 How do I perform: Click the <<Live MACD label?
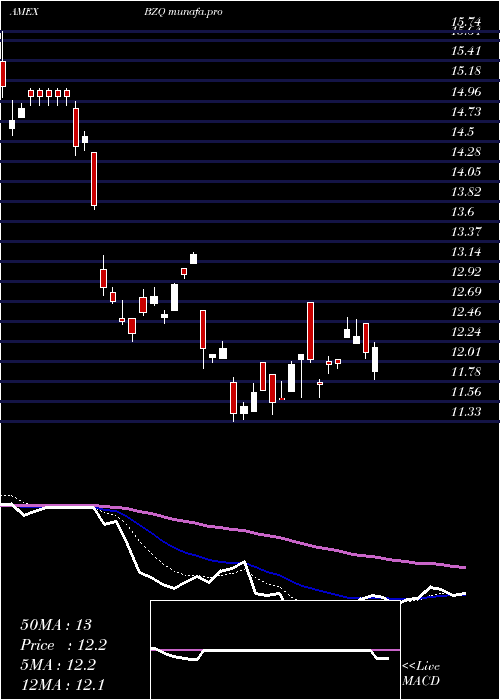click(421, 674)
